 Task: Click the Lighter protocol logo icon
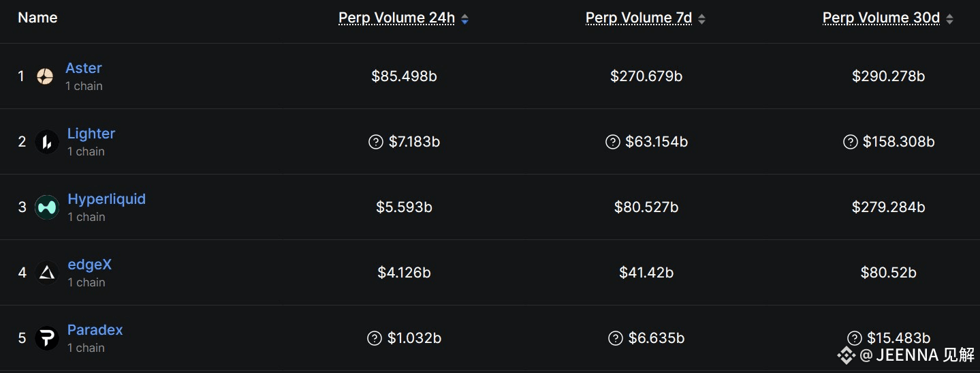click(x=47, y=142)
